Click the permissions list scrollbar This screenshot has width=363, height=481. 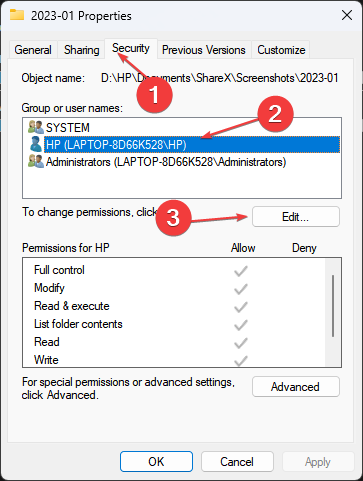click(333, 306)
